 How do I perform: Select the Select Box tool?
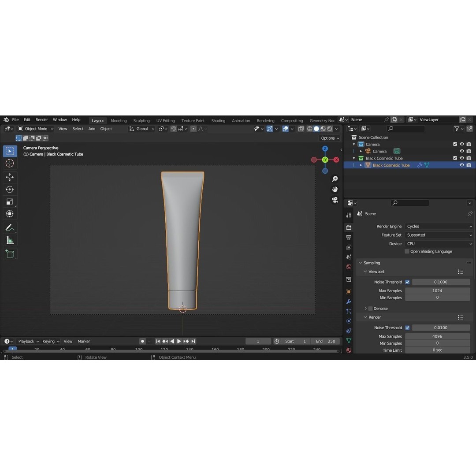10,151
